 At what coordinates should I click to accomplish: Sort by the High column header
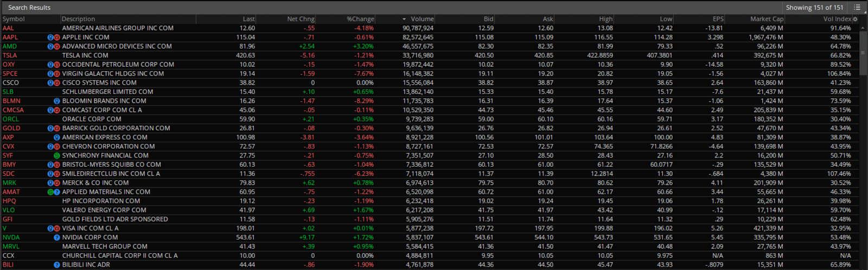[606, 19]
